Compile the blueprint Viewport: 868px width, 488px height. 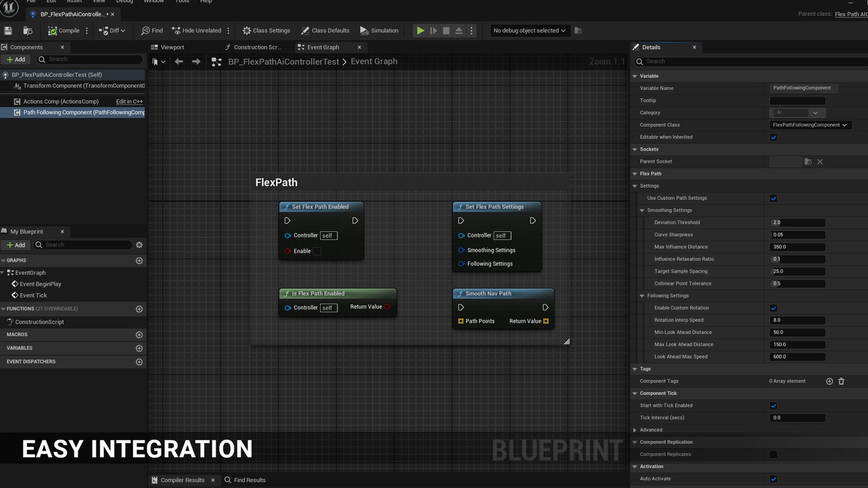(x=64, y=30)
